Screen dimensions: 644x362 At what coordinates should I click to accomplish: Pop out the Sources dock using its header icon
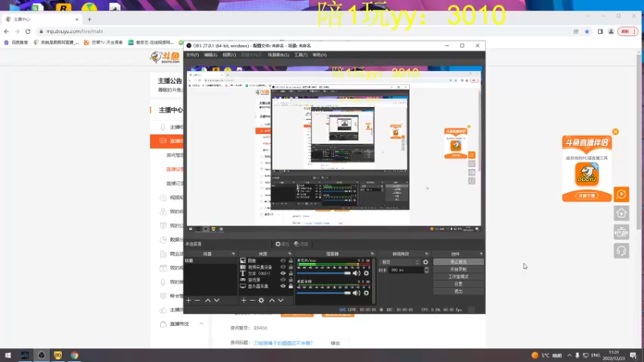290,253
